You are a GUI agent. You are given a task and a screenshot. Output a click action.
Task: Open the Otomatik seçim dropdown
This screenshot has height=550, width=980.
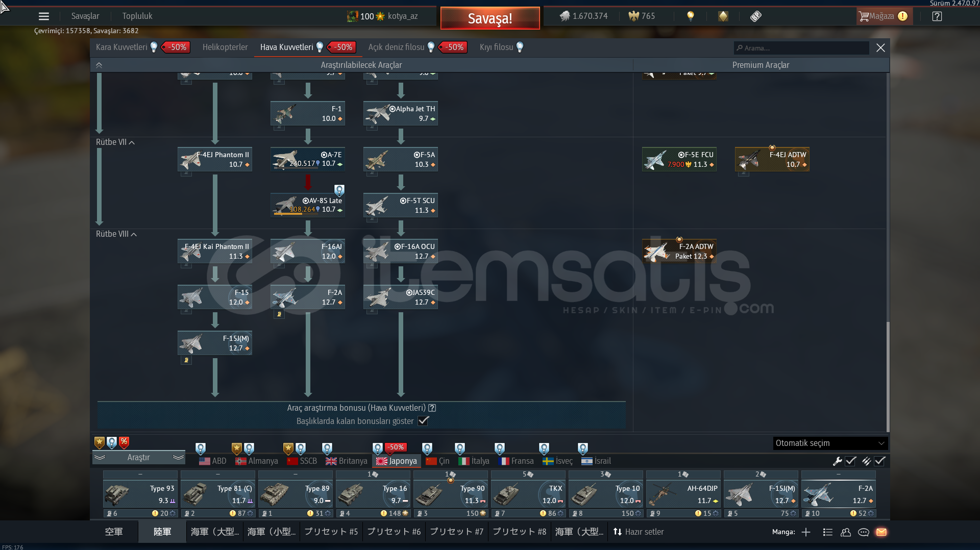click(x=830, y=443)
